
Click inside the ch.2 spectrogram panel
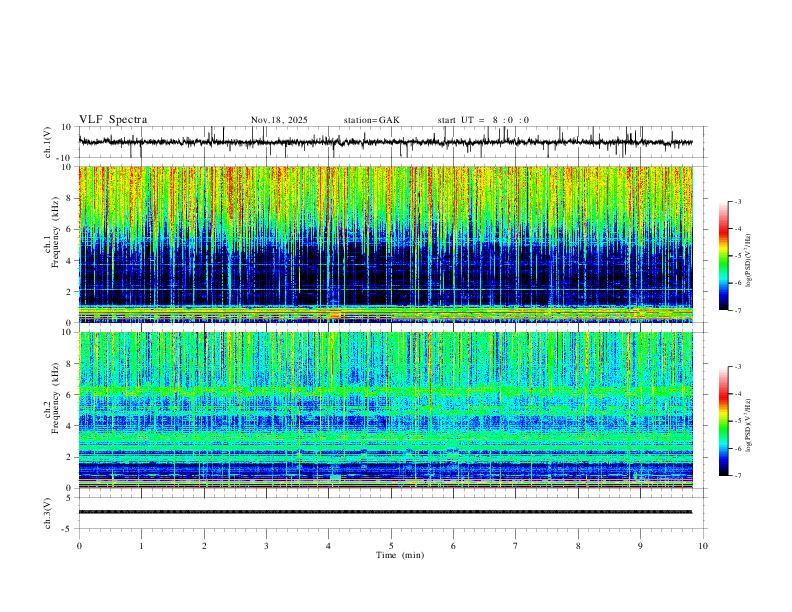point(386,410)
